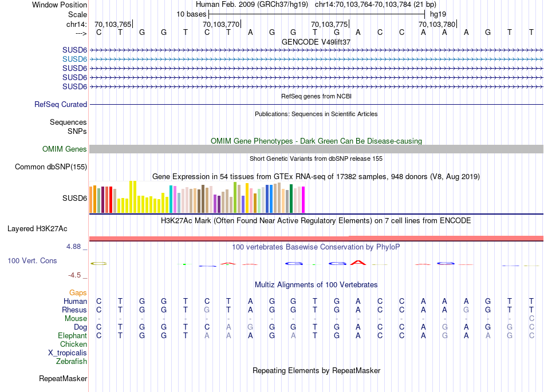Open the 100 vertebrates Basewise Conservation title

316,247
